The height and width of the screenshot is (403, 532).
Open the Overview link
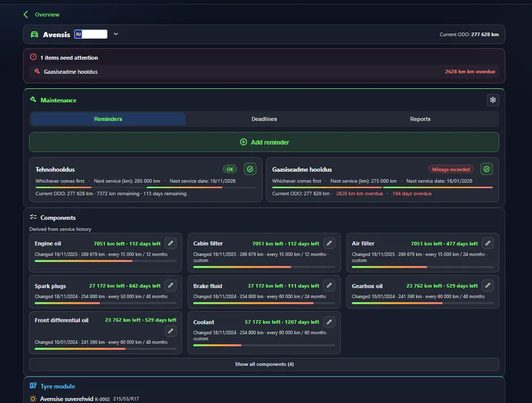click(47, 15)
